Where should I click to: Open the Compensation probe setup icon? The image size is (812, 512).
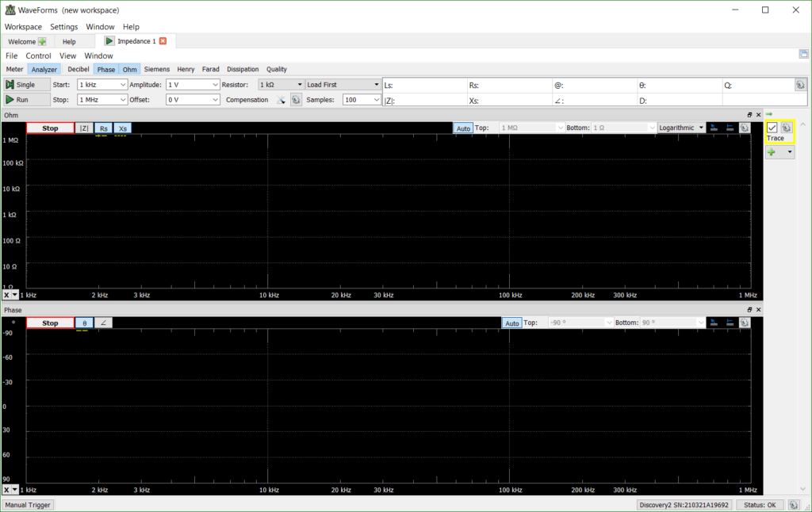282,99
